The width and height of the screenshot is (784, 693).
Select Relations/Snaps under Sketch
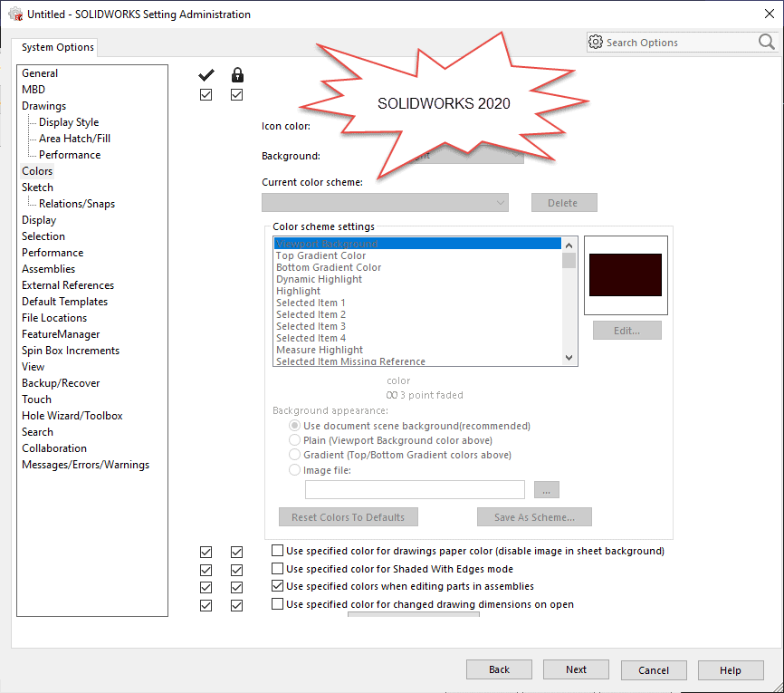77,204
